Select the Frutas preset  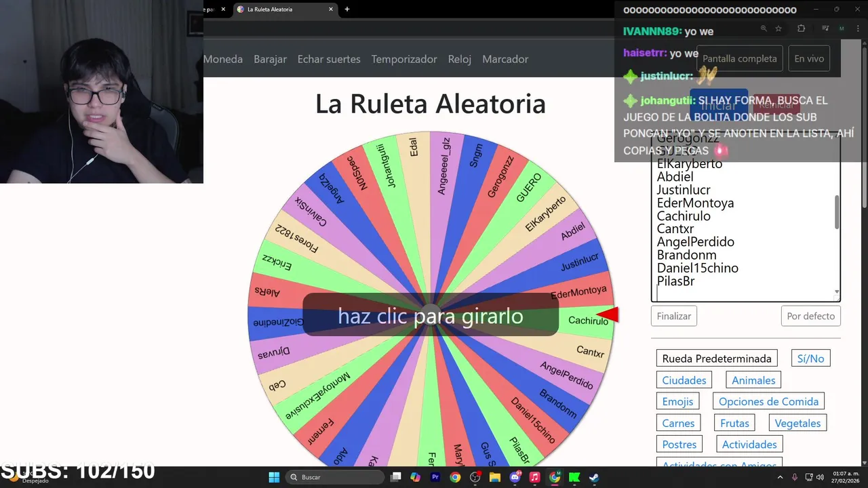[x=734, y=423]
